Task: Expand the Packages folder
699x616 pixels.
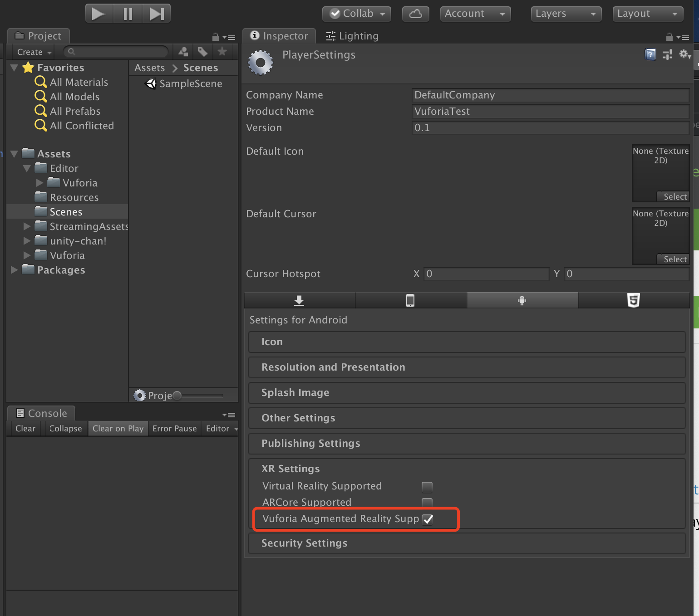Action: click(x=14, y=270)
